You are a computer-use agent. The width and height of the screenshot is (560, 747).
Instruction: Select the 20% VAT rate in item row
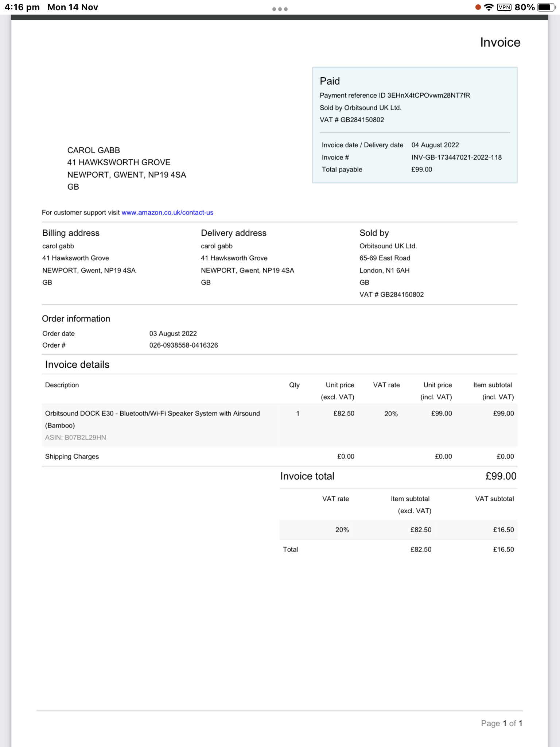391,414
